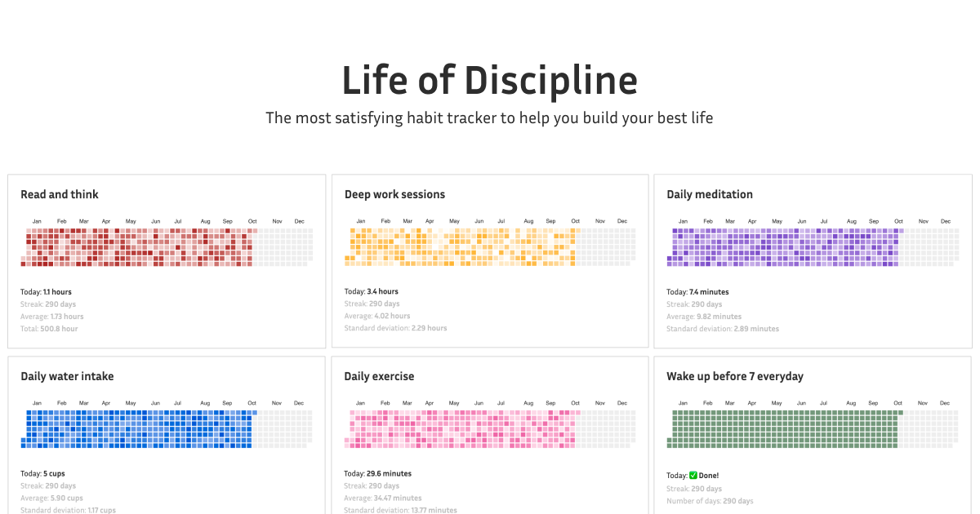
Task: Toggle today's cell in Read and think heatmap
Action: 255,231
